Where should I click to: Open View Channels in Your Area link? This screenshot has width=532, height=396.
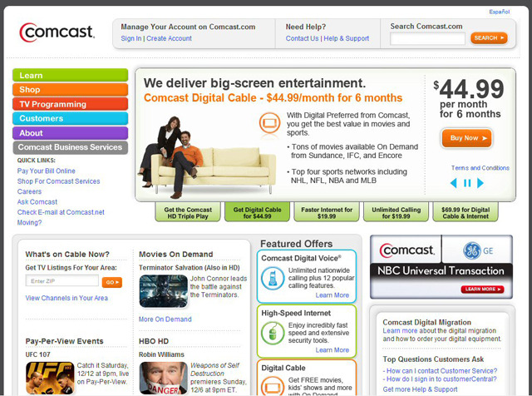(66, 298)
